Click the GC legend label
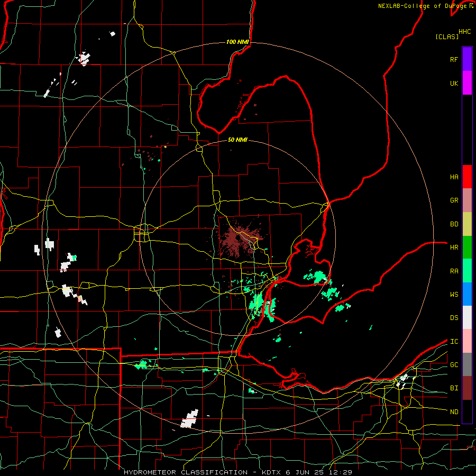This screenshot has width=476, height=476. 454,365
